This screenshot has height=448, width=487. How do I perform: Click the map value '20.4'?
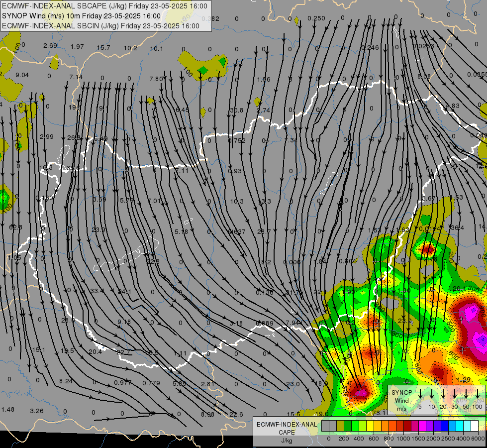tap(95, 351)
